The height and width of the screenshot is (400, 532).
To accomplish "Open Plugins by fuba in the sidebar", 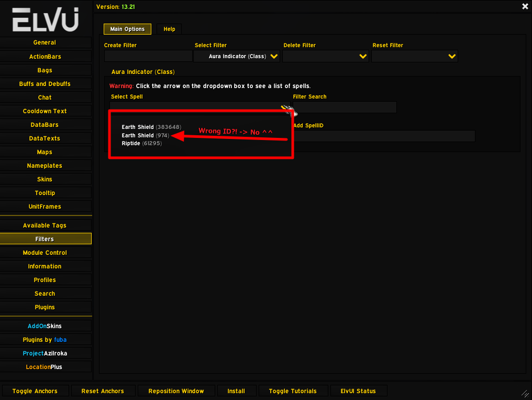I will click(x=46, y=340).
